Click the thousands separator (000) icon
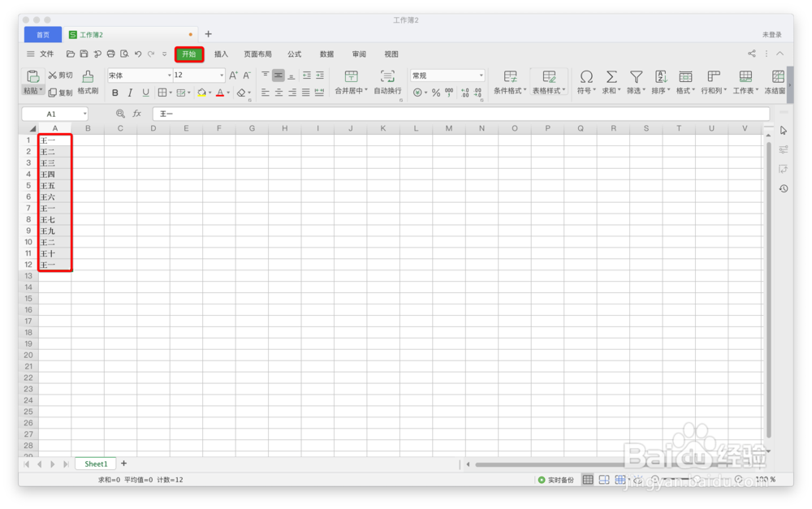Screen dimensions: 812x509 [449, 93]
